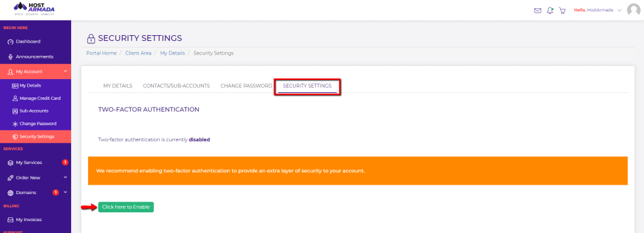
Task: Go to Portal Home breadcrumb
Action: tap(101, 53)
